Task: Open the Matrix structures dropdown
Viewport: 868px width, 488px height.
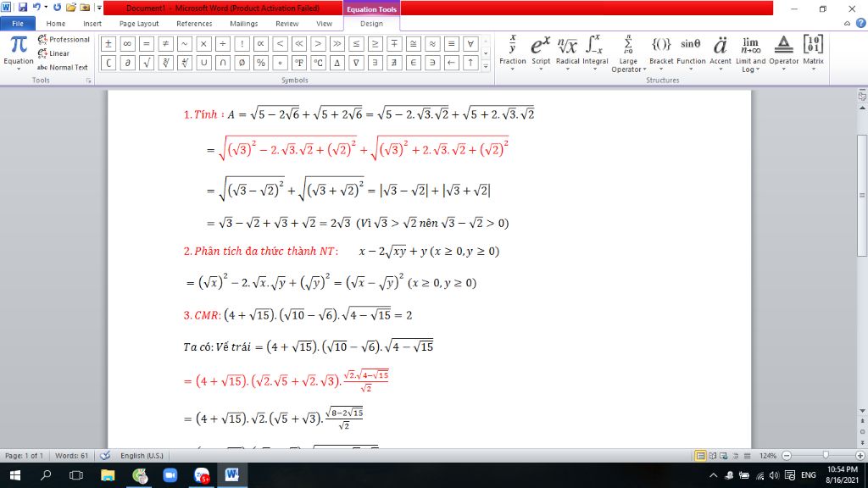Action: point(813,53)
